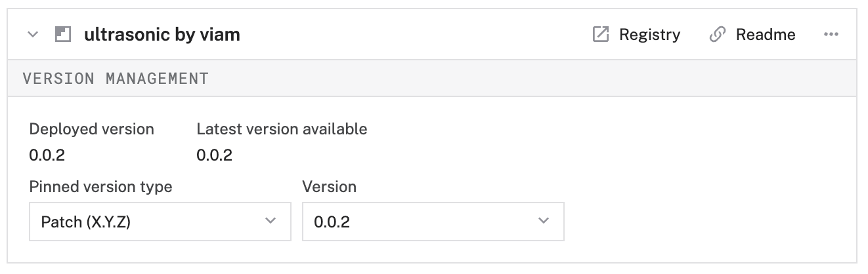Screen dimensions: 868x274
Task: Open the Readme link text
Action: [765, 35]
